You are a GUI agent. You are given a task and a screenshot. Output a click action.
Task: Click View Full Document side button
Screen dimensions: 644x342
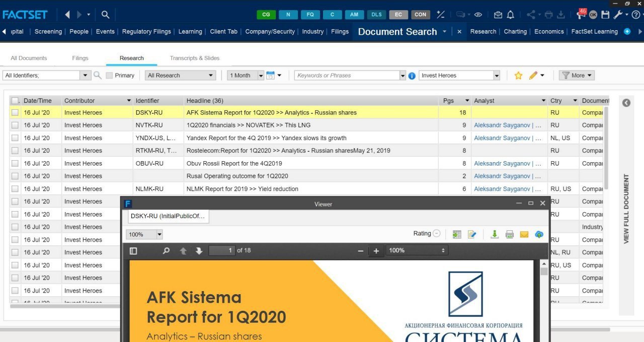tap(626, 209)
